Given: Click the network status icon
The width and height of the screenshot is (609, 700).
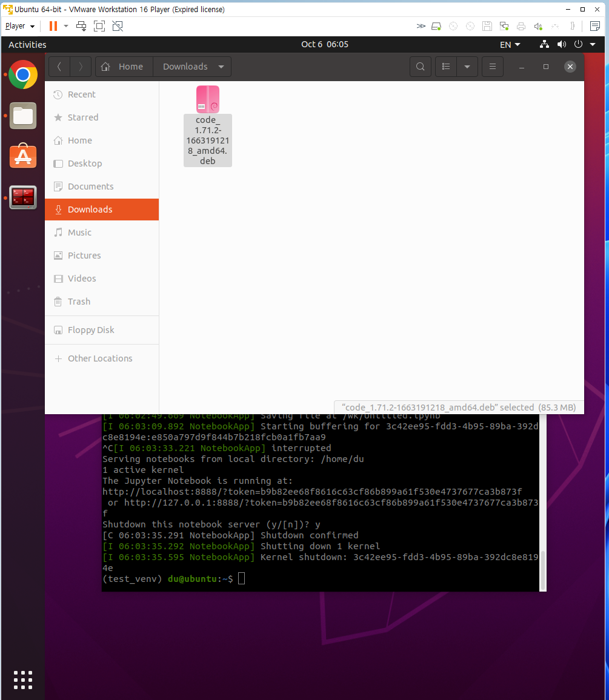Looking at the screenshot, I should click(x=544, y=44).
